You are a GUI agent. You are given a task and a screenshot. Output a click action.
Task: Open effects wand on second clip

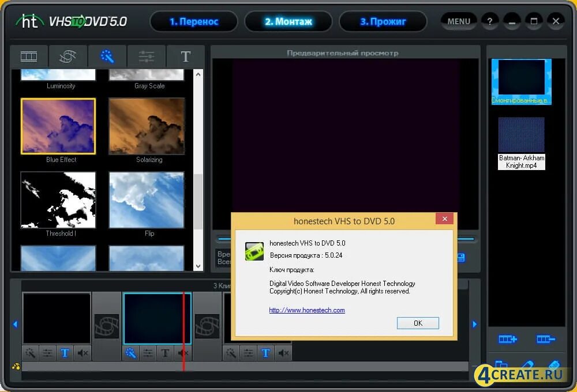pos(130,353)
